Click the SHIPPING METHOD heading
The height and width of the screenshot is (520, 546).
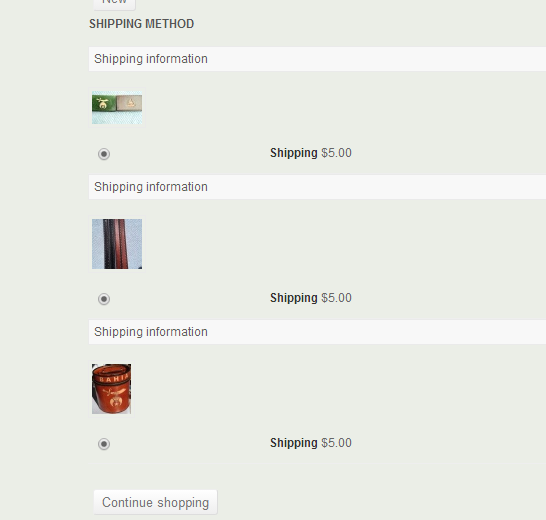141,24
